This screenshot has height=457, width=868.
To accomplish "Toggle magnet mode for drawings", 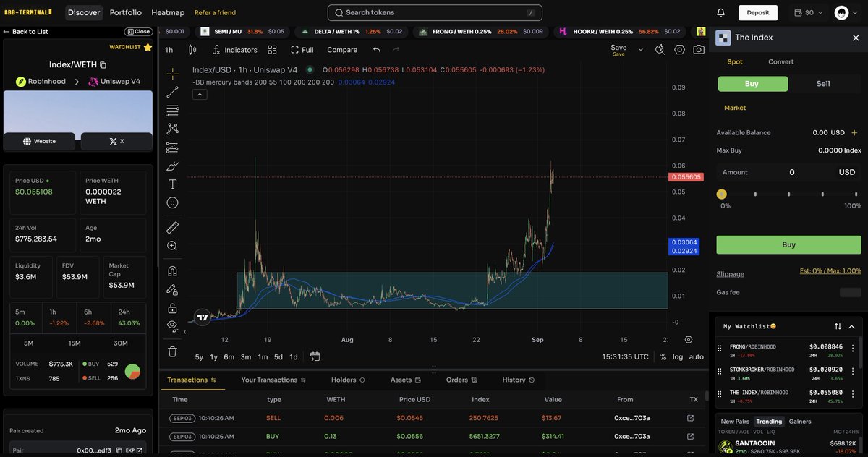I will pyautogui.click(x=172, y=271).
